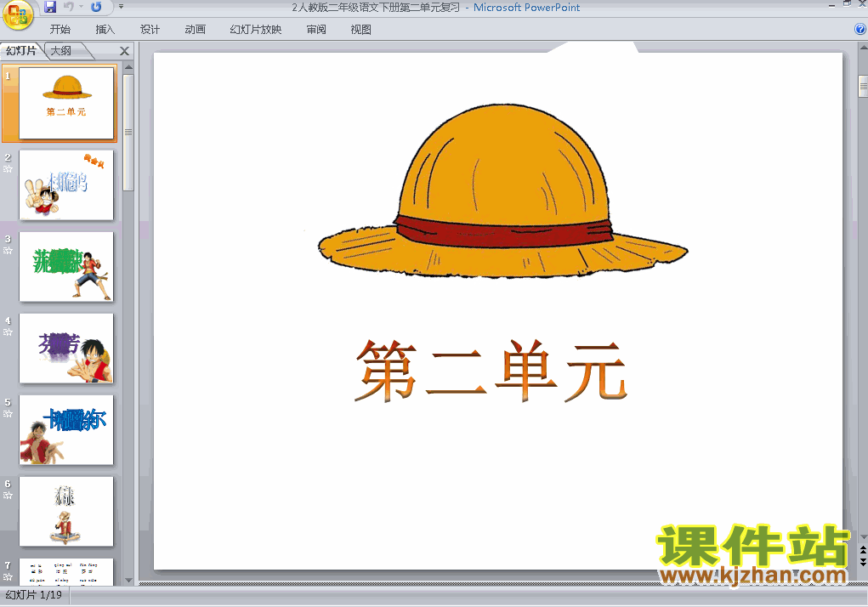
Task: Click the thumbnail pane scrollbar thumb
Action: (128, 133)
